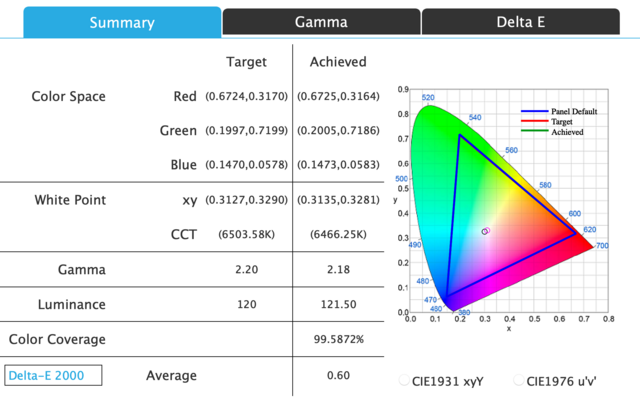Screen dimensions: 640x398
Task: Select the CIE1931 xyY radio button
Action: point(404,380)
